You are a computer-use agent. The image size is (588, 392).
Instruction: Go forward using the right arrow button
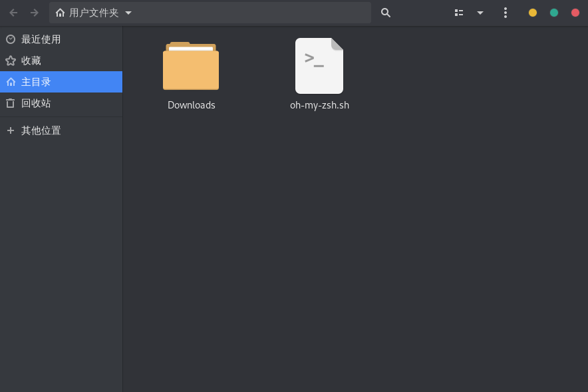(x=35, y=13)
